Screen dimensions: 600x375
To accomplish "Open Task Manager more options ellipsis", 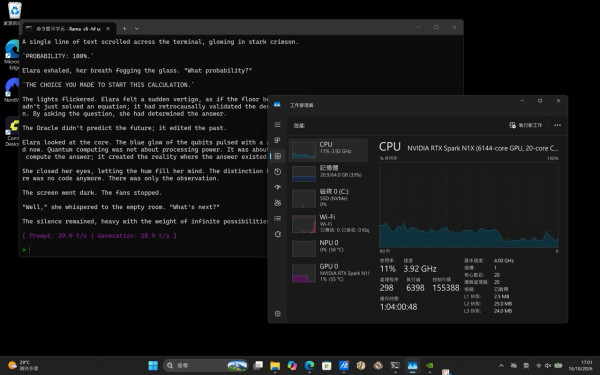I will point(557,125).
